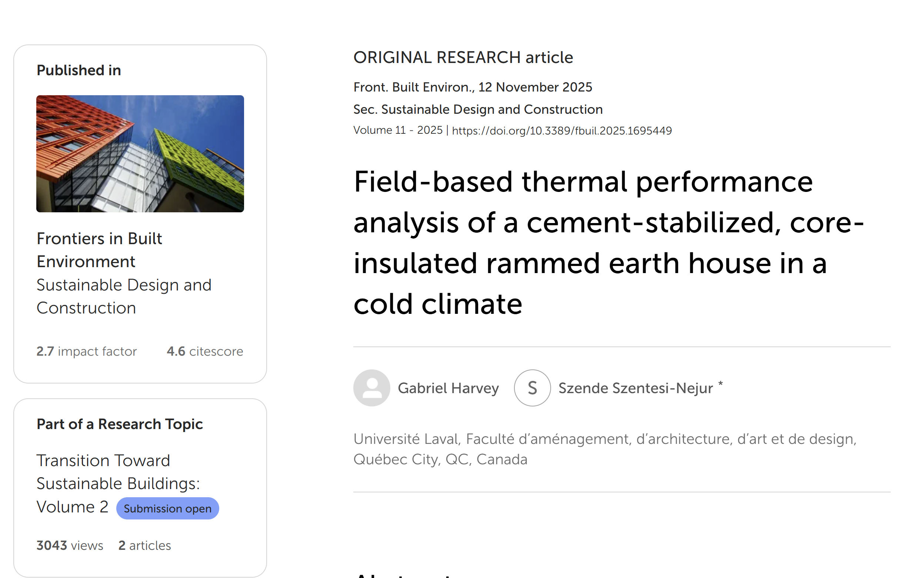Click the author name Gabriel Harvey
Viewport: 924px width, 578px height.
click(448, 388)
